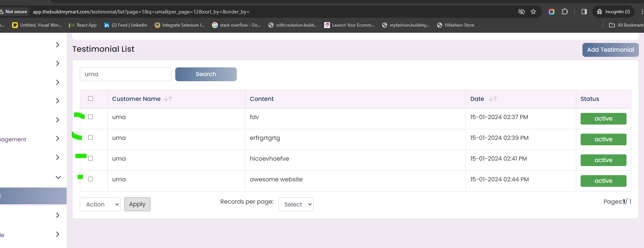Toggle the browser side panel icon
Viewport: 644px width, 248px height.
click(584, 12)
